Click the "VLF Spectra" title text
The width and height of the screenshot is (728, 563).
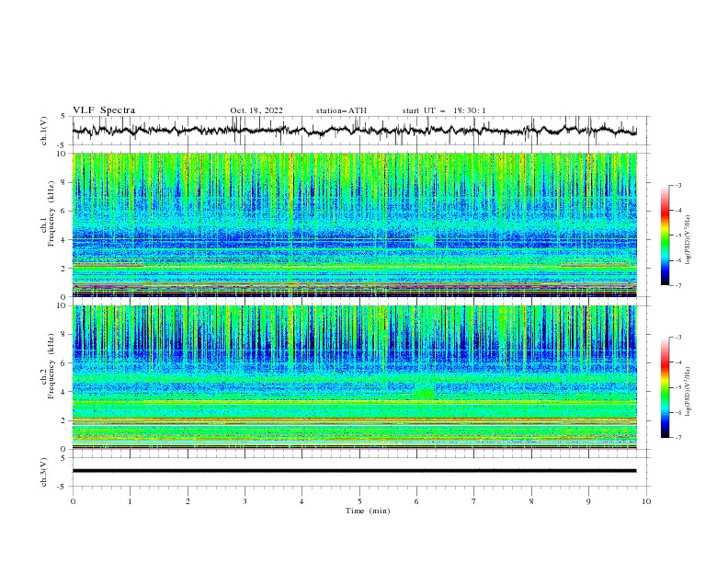(x=104, y=110)
